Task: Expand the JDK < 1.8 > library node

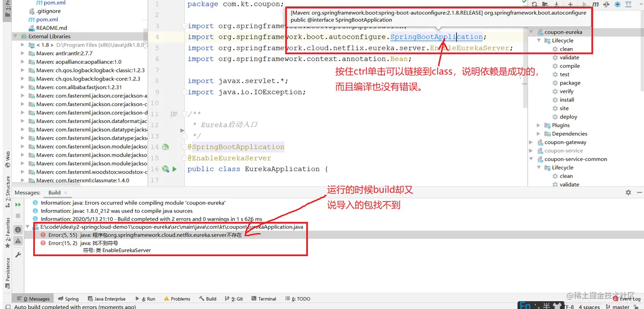Action: click(x=23, y=45)
